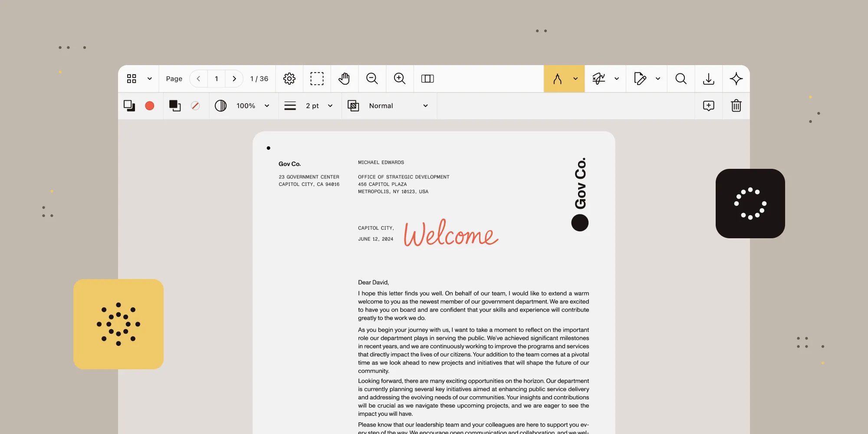Open the settings gear in toolbar
The image size is (868, 434).
(x=289, y=79)
